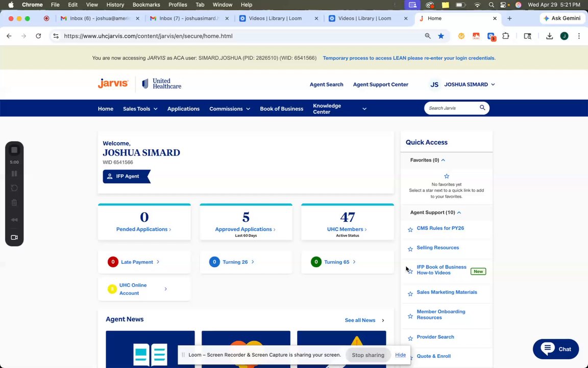Expand Sales Tools dropdown

(140, 108)
